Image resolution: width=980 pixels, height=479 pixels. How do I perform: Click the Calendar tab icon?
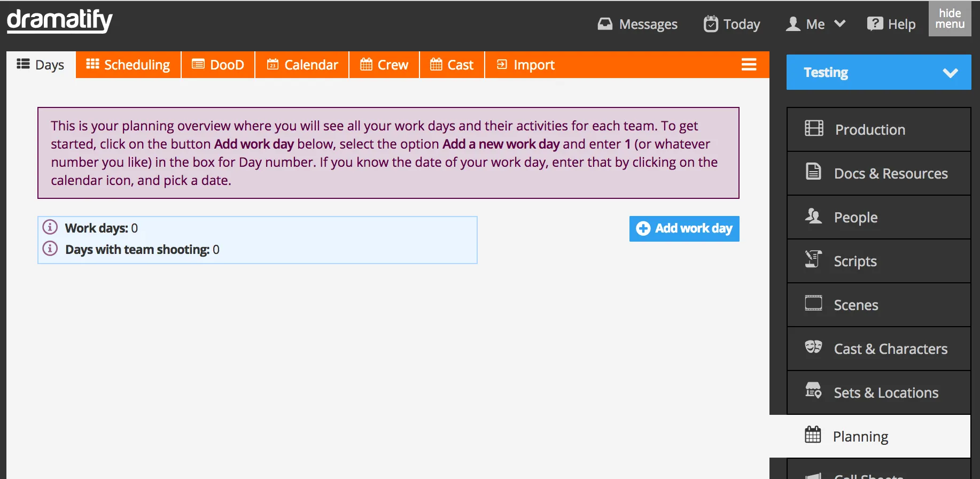point(273,64)
